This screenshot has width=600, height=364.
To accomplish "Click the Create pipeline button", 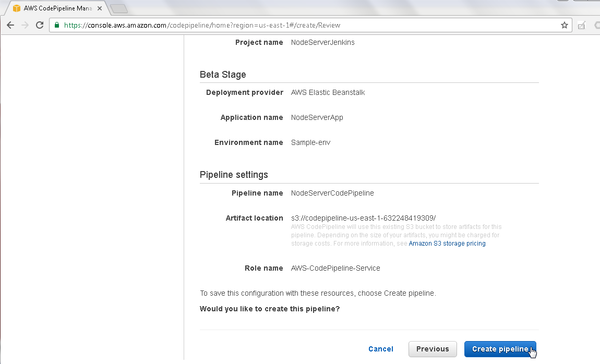I will (500, 349).
